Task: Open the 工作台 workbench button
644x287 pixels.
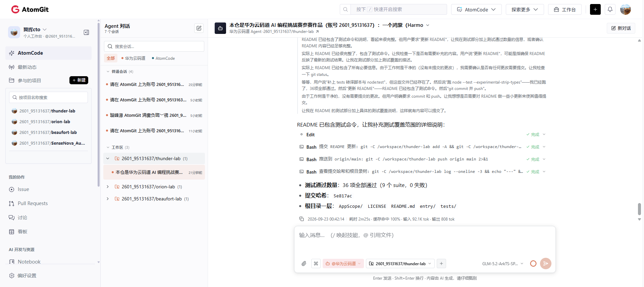Action: 565,9
